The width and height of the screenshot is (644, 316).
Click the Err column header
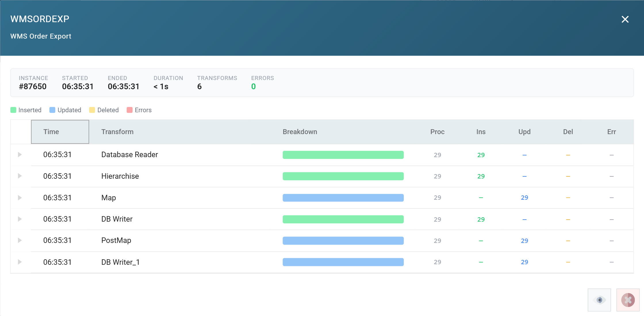612,132
